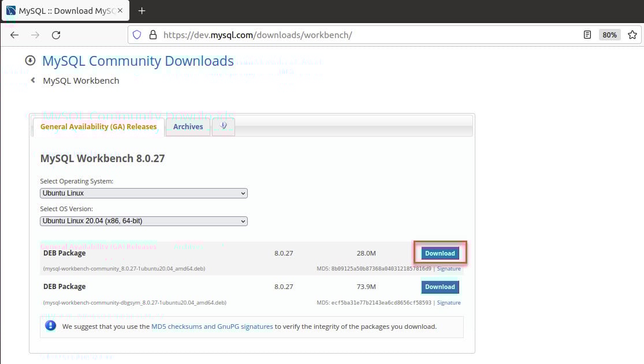This screenshot has height=364, width=644.
Task: Toggle reader view icon in address bar
Action: click(x=587, y=35)
